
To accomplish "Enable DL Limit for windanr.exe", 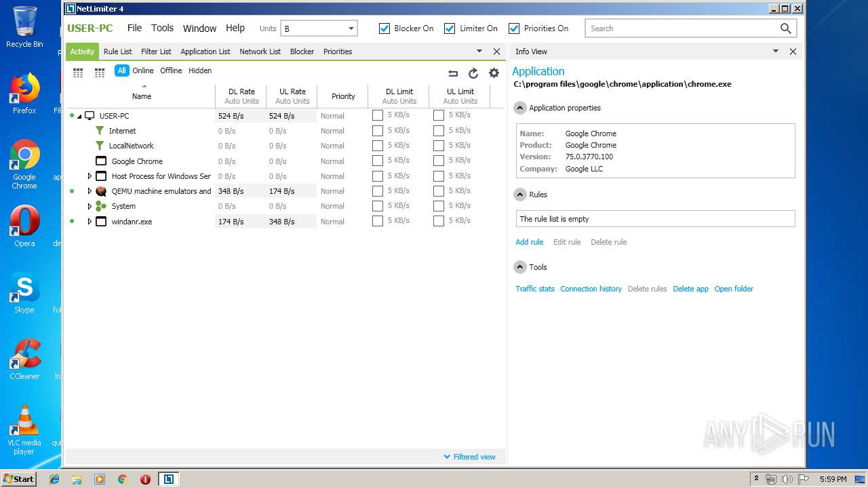I will (x=378, y=221).
